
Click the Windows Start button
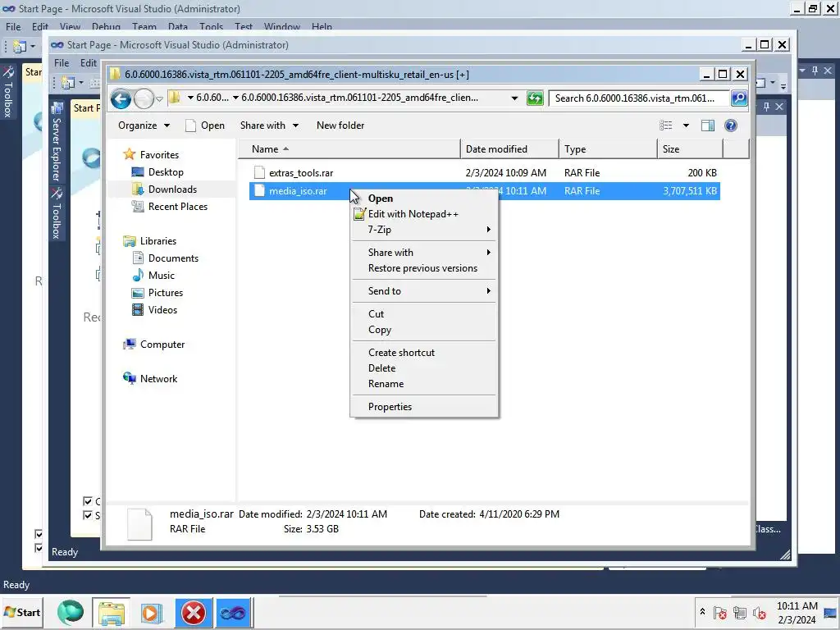tap(22, 612)
